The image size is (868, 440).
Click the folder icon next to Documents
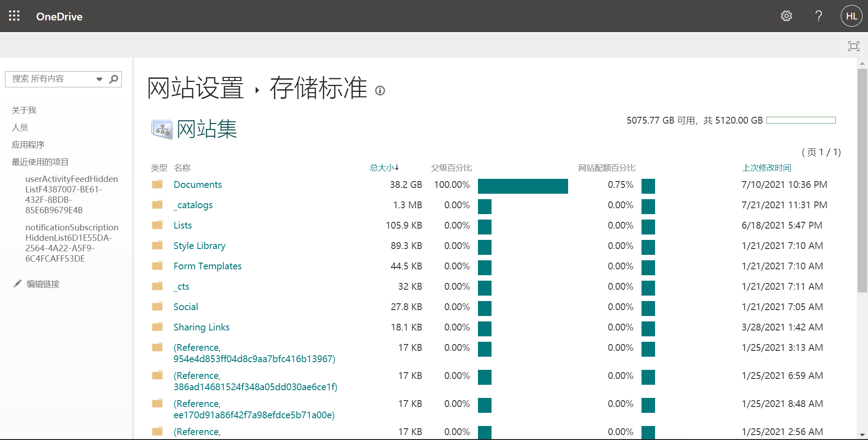point(157,184)
